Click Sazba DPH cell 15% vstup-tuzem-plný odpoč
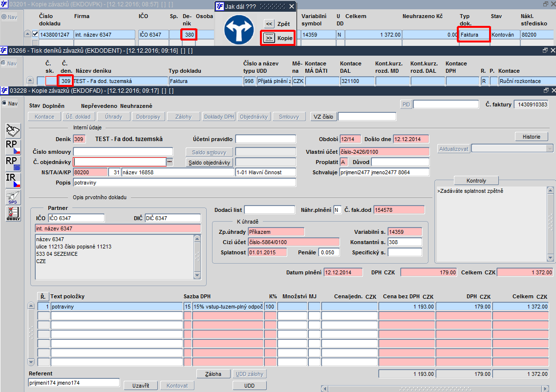Viewport: 556px width, 392px height. tap(228, 307)
